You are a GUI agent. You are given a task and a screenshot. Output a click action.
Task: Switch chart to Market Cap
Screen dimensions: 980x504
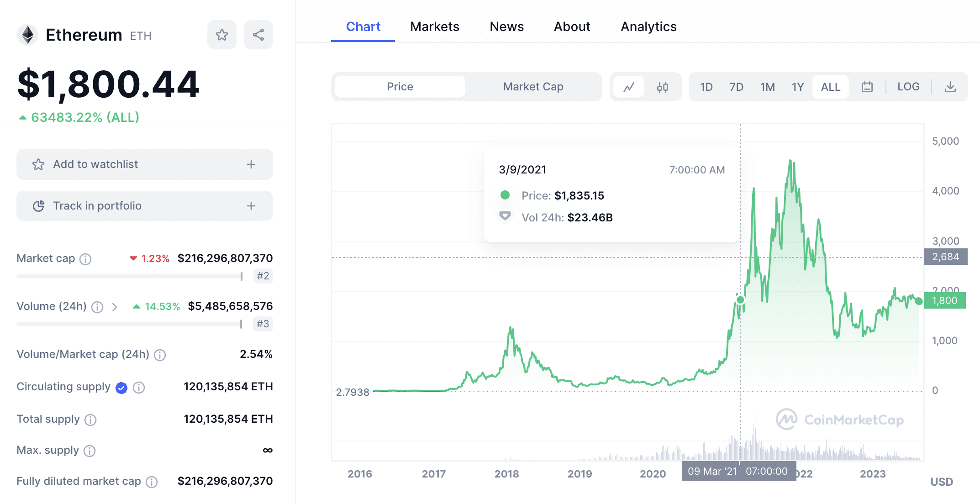tap(533, 87)
